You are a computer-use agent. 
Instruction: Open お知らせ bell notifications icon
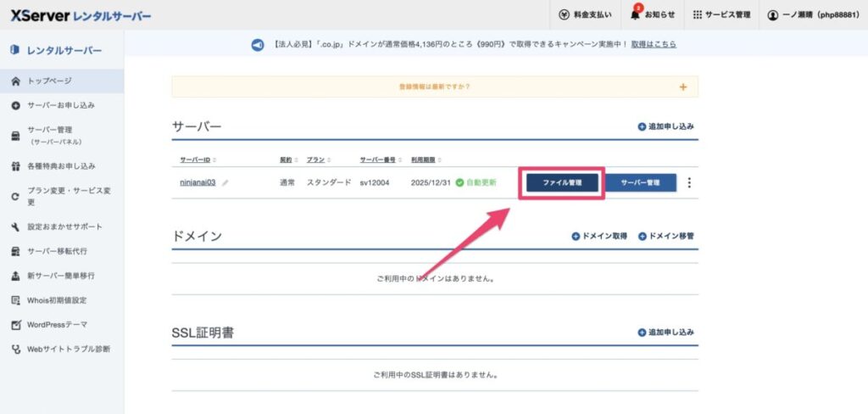point(635,15)
